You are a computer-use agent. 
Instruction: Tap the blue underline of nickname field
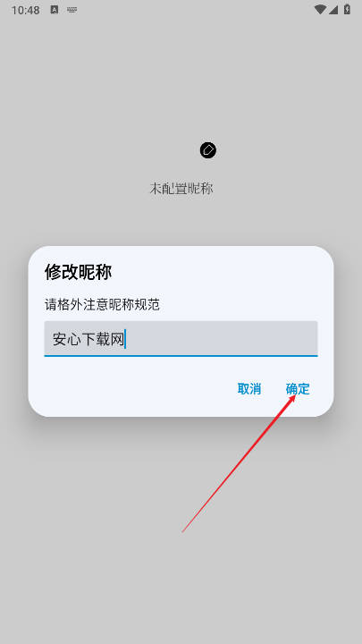(x=181, y=356)
